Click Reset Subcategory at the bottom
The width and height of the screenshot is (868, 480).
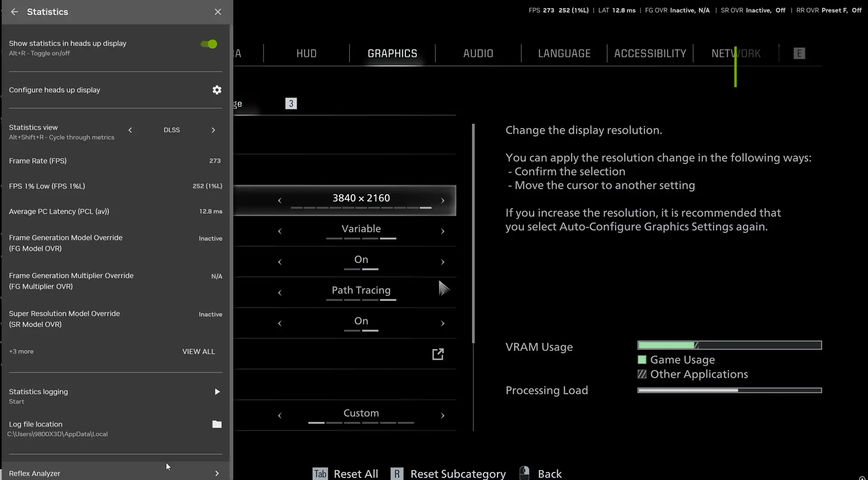[458, 474]
